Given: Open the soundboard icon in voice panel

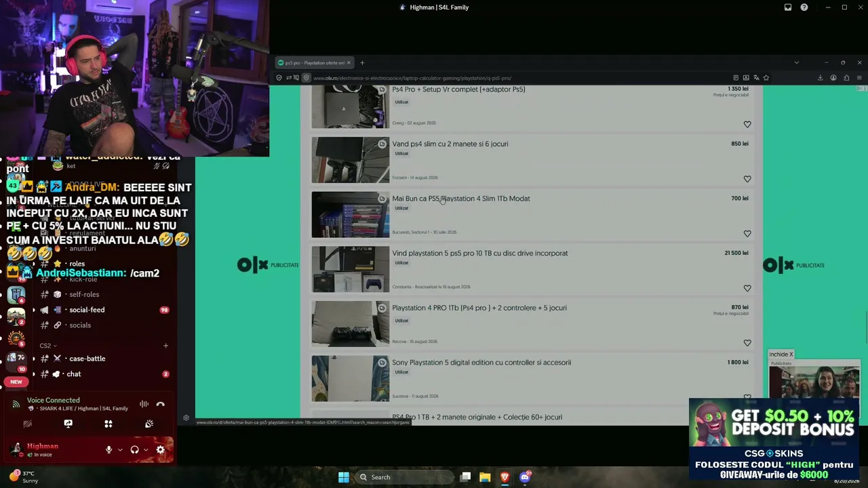Looking at the screenshot, I should 149,424.
